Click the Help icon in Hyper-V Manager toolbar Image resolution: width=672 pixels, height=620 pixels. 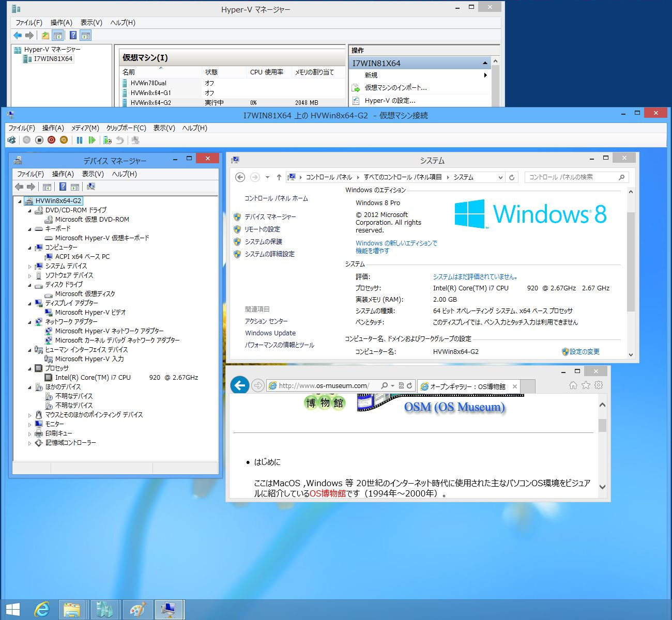(x=73, y=35)
